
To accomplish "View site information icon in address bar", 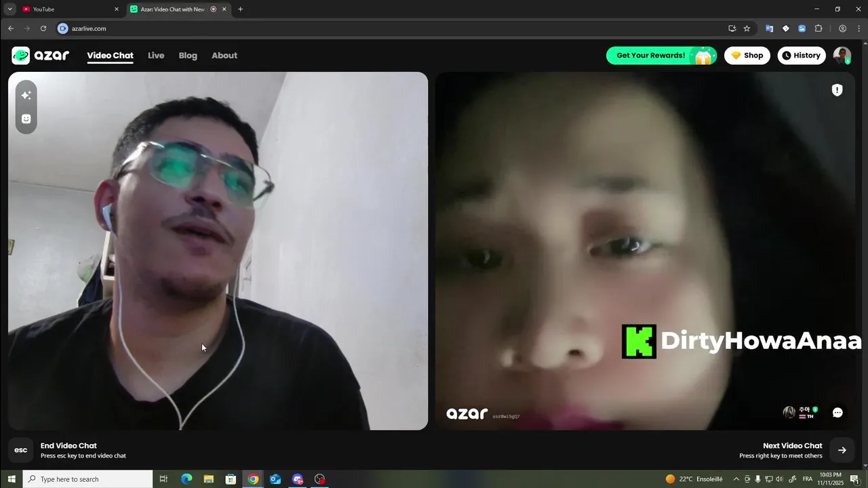I will (63, 28).
